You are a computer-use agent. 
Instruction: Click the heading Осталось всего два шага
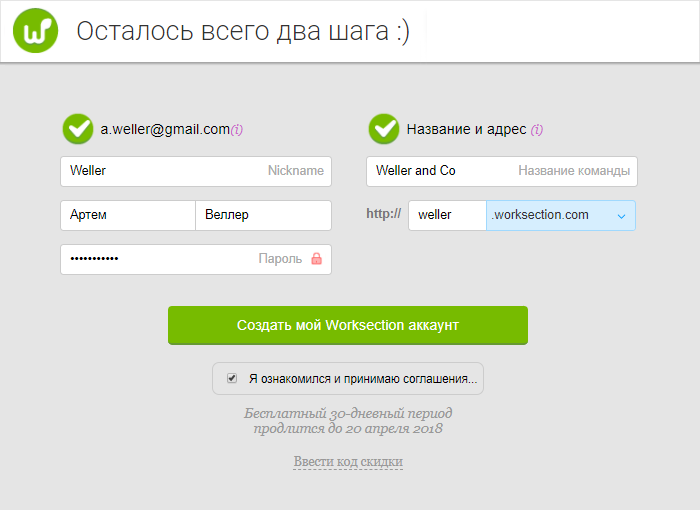[243, 31]
